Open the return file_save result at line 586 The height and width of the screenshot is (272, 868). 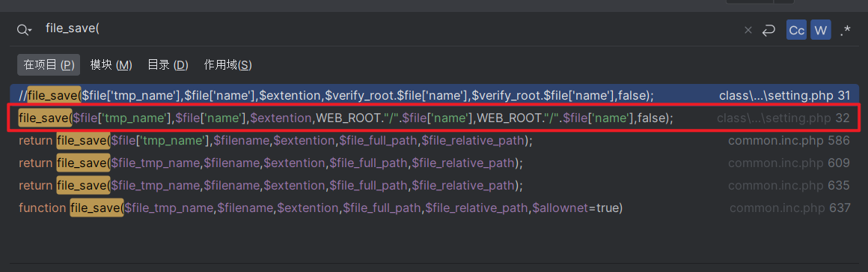tap(434, 141)
